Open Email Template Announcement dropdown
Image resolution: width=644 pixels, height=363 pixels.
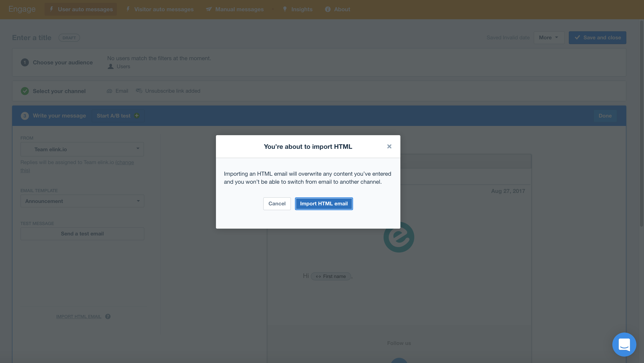82,201
